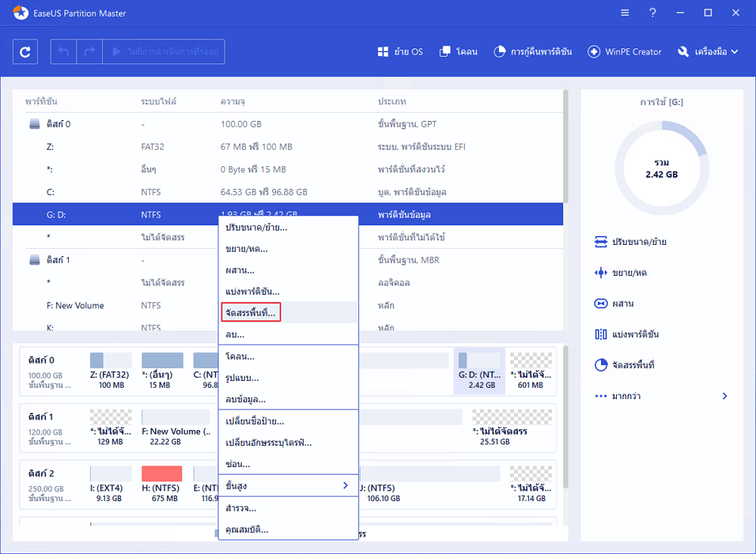Click J: (NTFS) 106.10 GB block

point(430,484)
